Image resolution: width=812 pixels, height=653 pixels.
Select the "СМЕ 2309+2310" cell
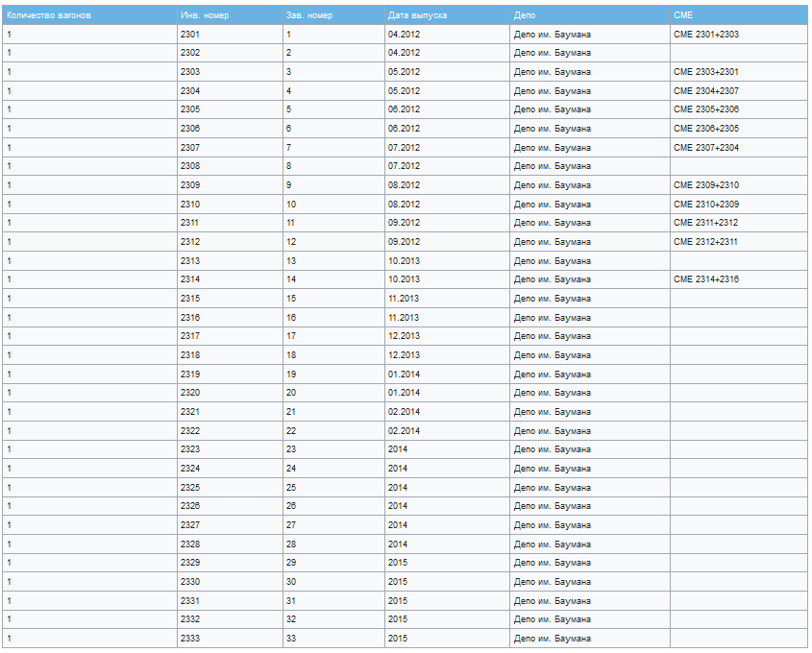706,185
